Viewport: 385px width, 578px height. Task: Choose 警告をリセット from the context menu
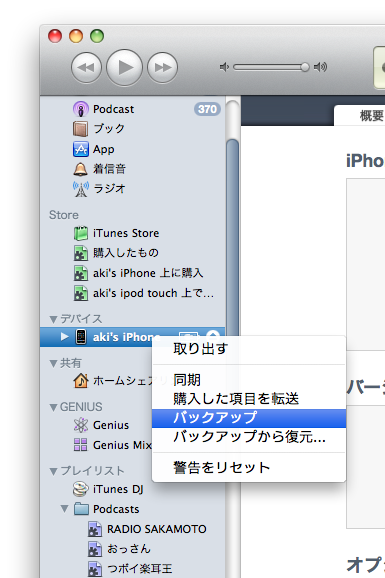pos(249,468)
